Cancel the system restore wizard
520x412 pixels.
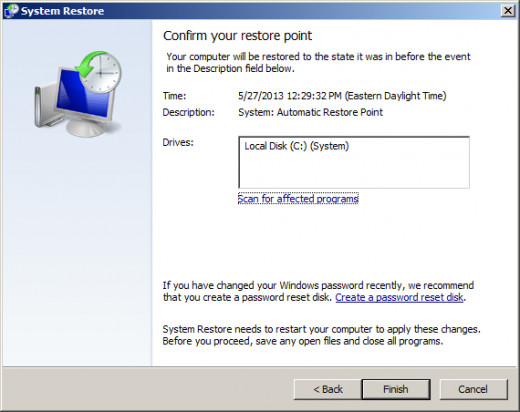473,389
